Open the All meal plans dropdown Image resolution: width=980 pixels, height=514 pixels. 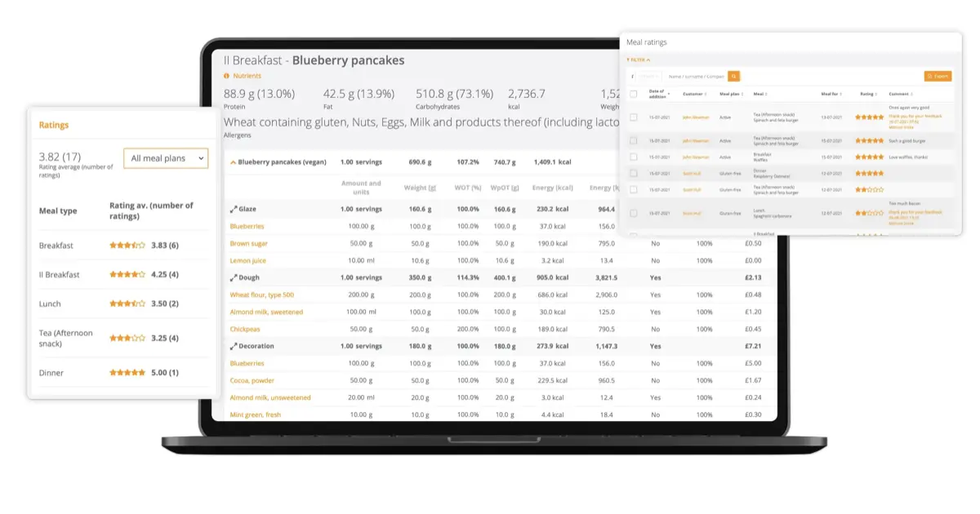click(x=166, y=158)
